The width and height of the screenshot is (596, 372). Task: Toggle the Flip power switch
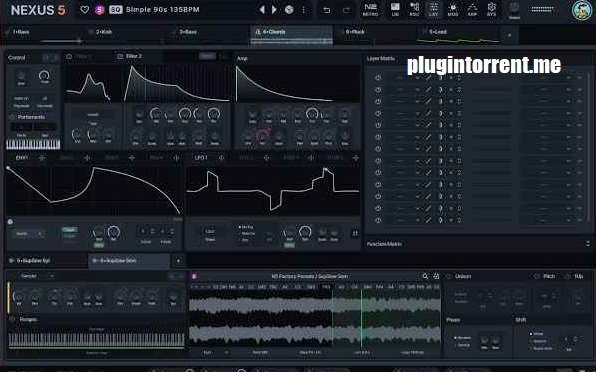[x=568, y=277]
